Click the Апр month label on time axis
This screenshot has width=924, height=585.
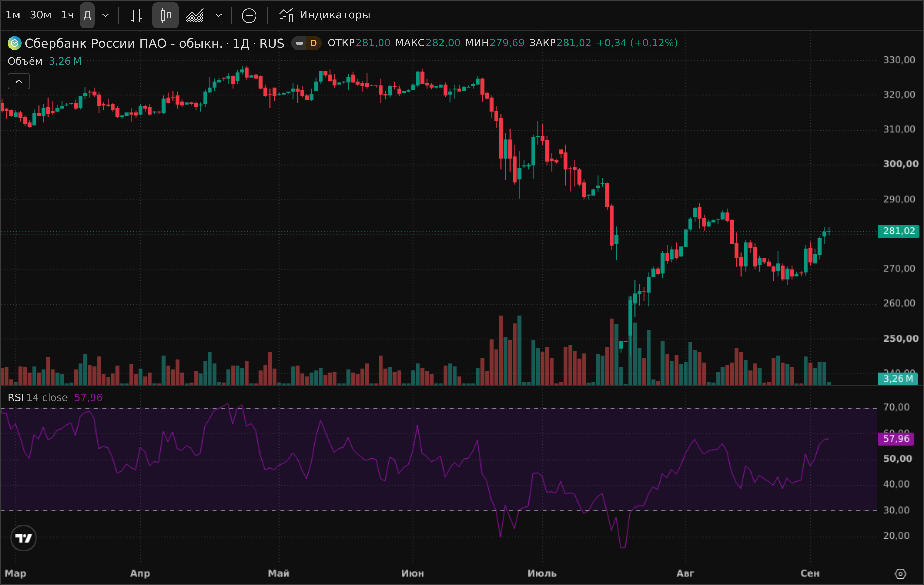click(140, 573)
